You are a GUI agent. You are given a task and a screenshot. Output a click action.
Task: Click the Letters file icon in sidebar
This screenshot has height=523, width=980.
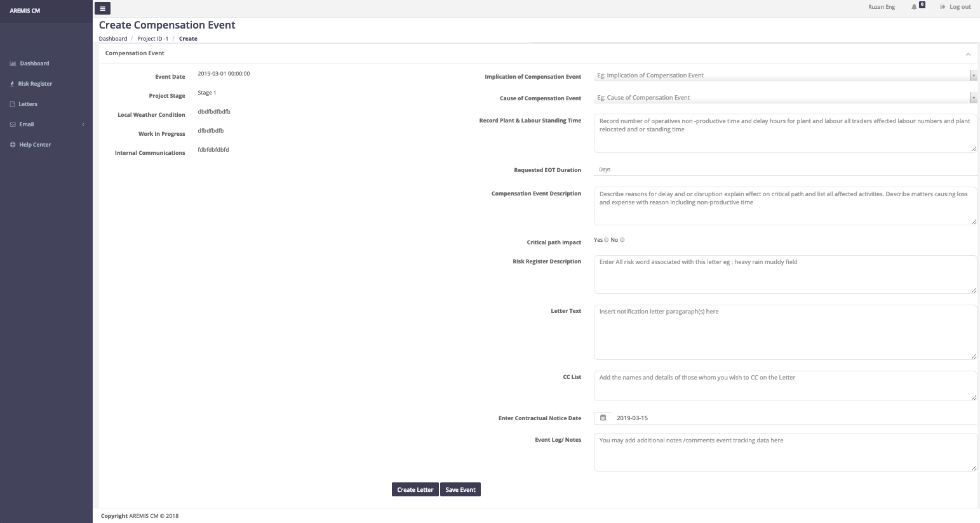pyautogui.click(x=13, y=104)
